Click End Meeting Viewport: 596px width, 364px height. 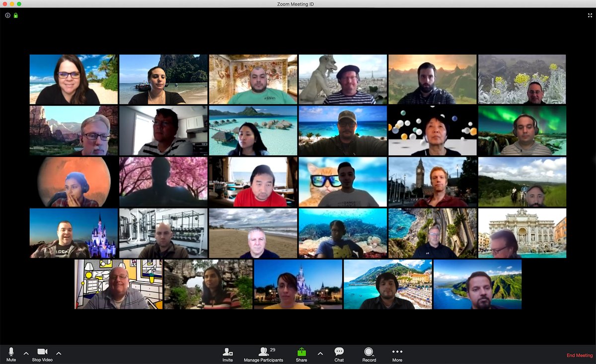click(x=580, y=356)
